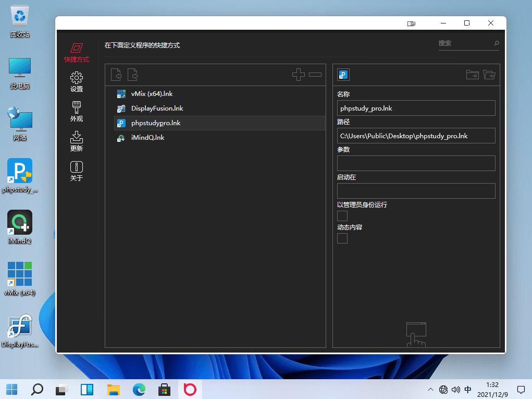This screenshot has height=399, width=532.
Task: Open the Windows Start menu
Action: (12, 389)
